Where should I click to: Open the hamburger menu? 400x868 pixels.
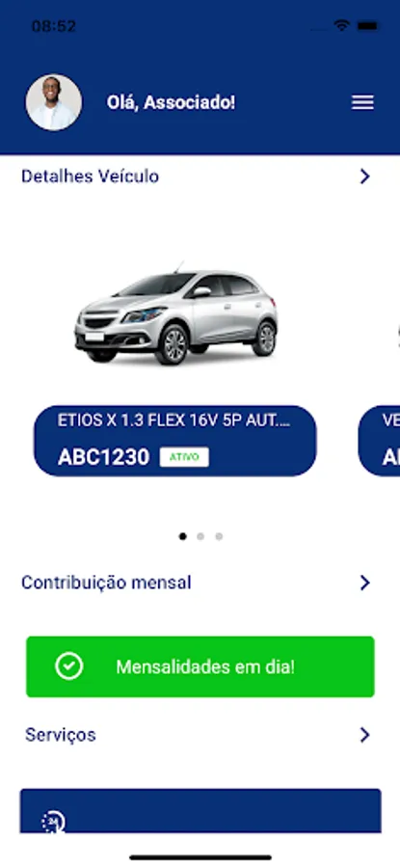(x=363, y=102)
